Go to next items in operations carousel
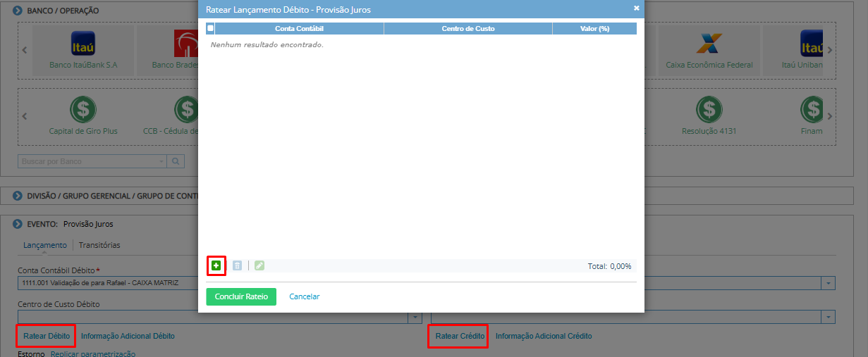The height and width of the screenshot is (357, 868). tap(830, 116)
